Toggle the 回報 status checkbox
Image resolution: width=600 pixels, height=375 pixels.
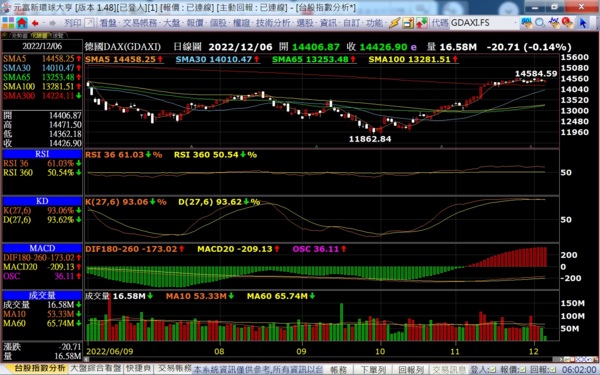click(x=552, y=370)
